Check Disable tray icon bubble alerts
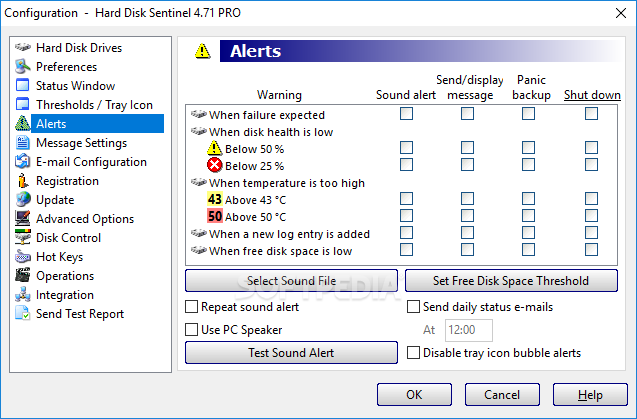 point(413,352)
